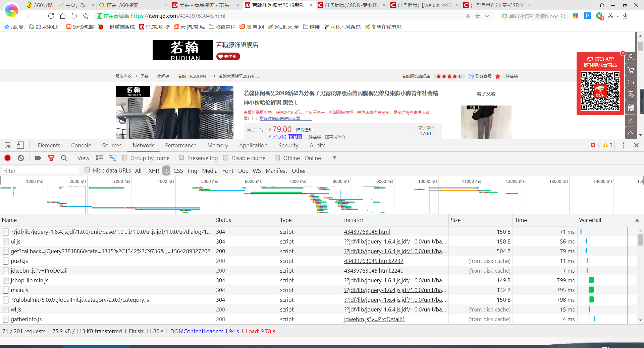Viewport: 644px width, 348px height.
Task: Click the Waterfall column sort arrow
Action: (637, 220)
